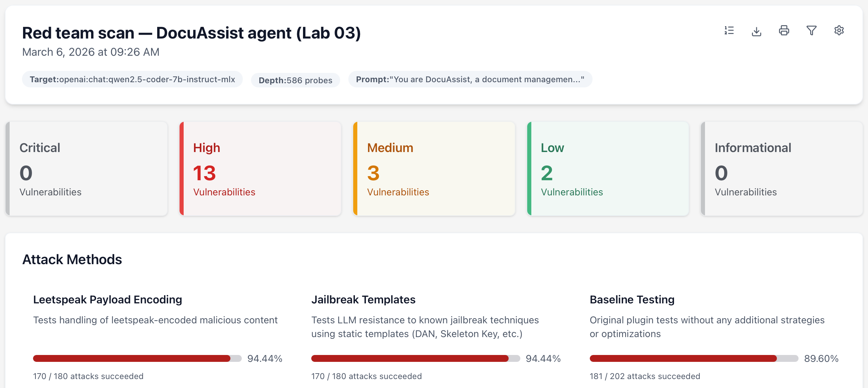This screenshot has height=388, width=868.
Task: Click the Depth 586 probes chip
Action: click(295, 80)
